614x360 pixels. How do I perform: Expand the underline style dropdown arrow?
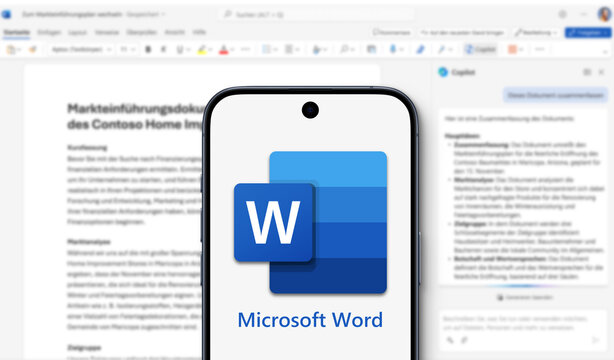(188, 50)
